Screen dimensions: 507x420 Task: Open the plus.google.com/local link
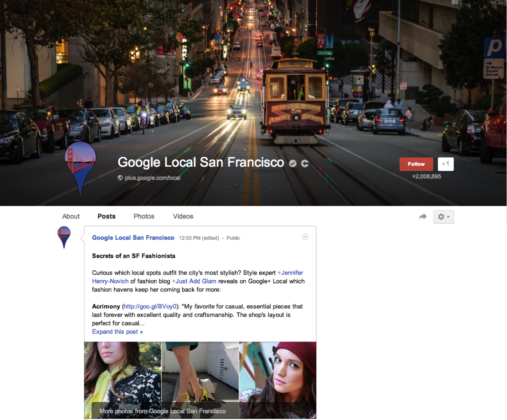[x=152, y=178]
